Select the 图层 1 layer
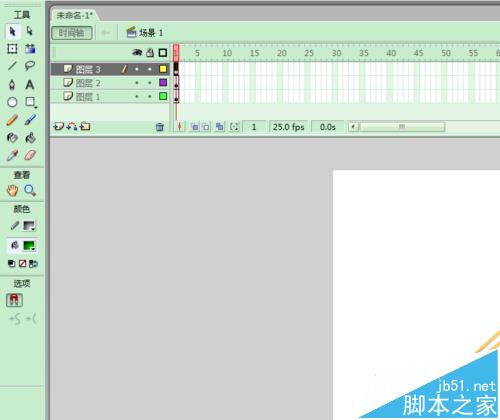The width and height of the screenshot is (500, 420). 88,97
